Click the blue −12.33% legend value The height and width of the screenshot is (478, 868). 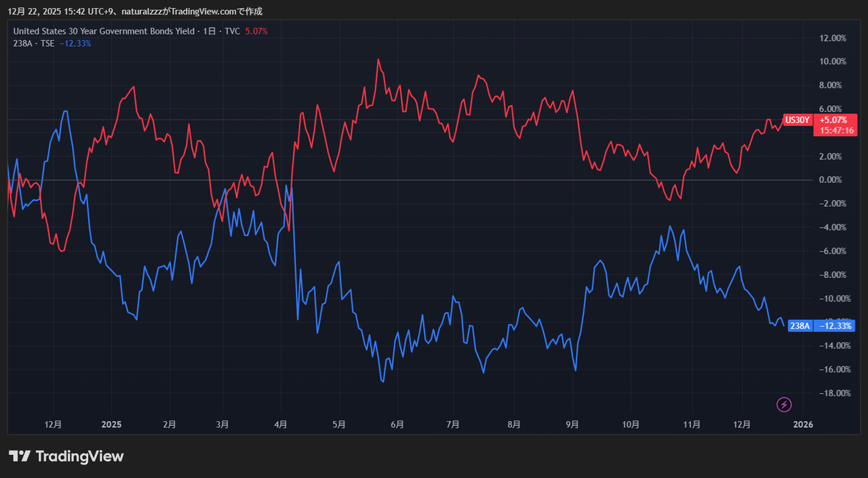75,43
